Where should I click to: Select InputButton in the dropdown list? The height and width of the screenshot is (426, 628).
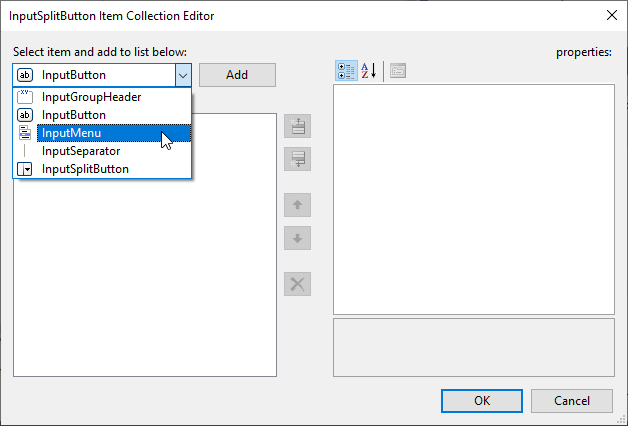tap(74, 115)
